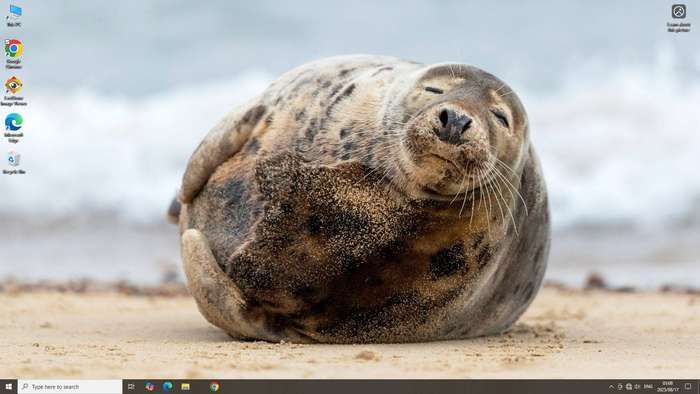
Task: Select the Recycle Bin desktop icon
Action: point(14,163)
